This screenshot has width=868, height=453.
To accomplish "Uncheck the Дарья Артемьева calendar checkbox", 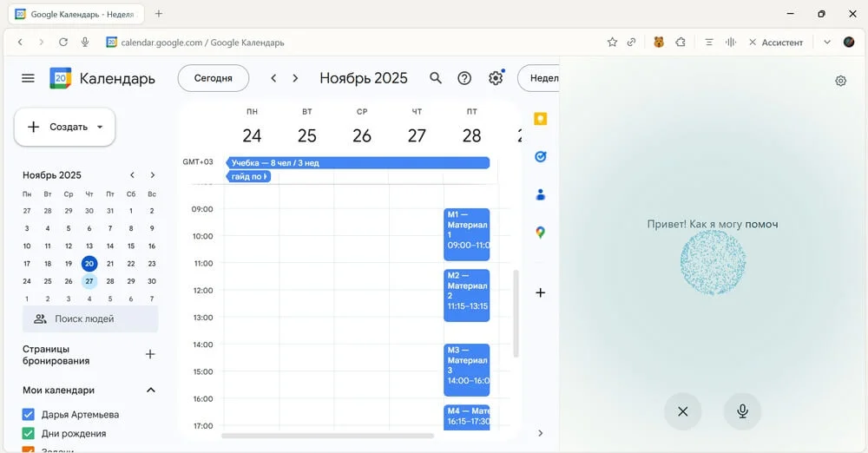I will click(28, 415).
